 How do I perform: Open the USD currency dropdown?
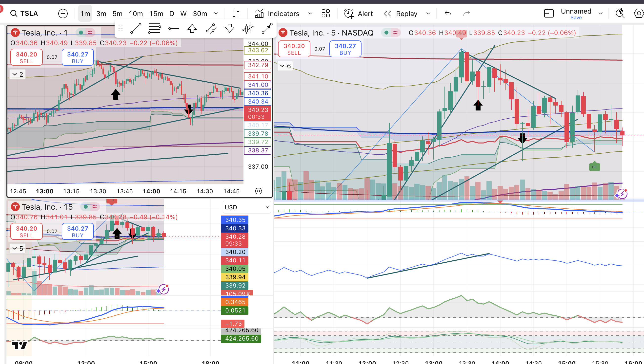pos(246,207)
